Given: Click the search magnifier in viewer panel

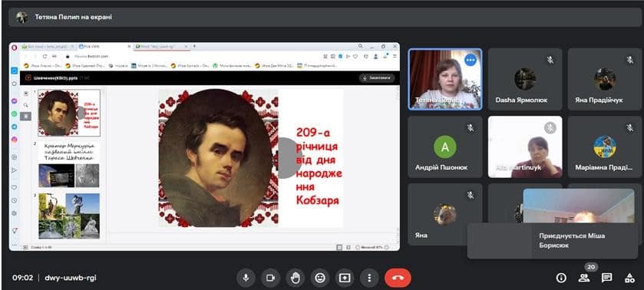Looking at the screenshot, I should point(26,105).
